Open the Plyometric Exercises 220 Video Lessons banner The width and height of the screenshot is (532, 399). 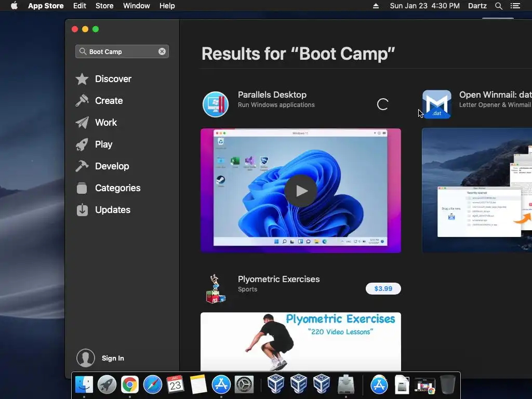coord(301,342)
